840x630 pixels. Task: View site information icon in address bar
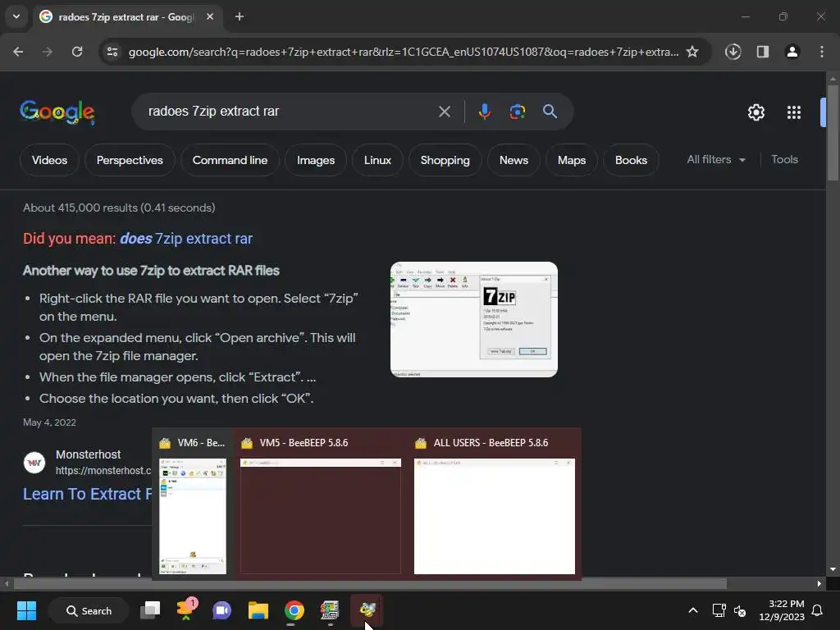112,52
